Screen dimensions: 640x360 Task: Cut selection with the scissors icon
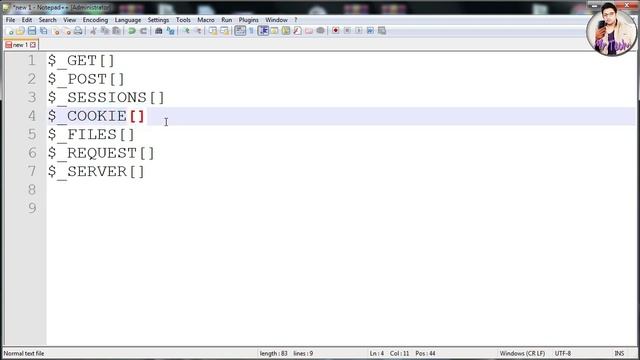(93, 31)
